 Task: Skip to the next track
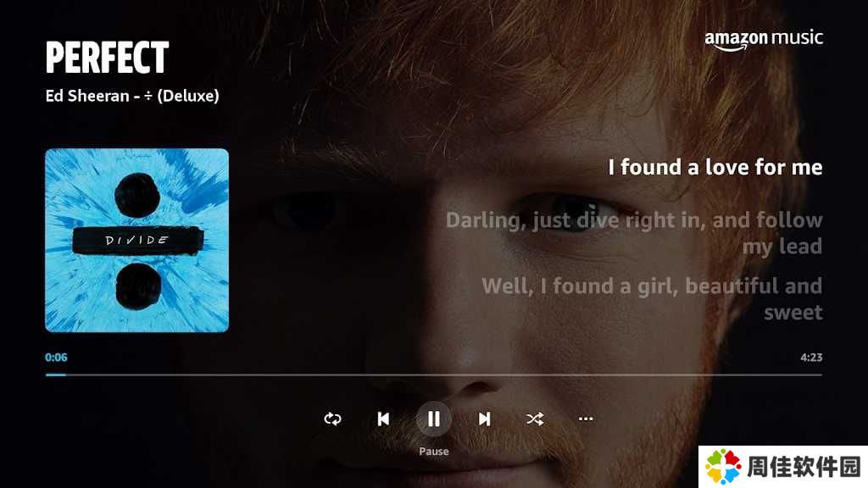[x=484, y=419]
